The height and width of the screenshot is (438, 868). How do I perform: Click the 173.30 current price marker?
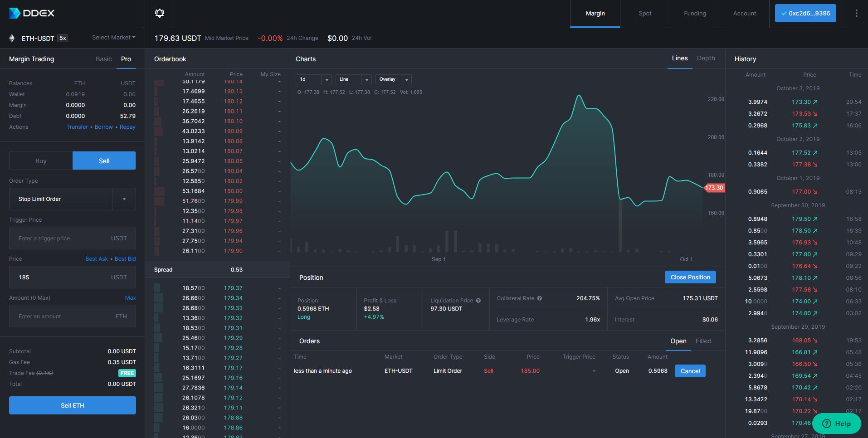click(714, 188)
